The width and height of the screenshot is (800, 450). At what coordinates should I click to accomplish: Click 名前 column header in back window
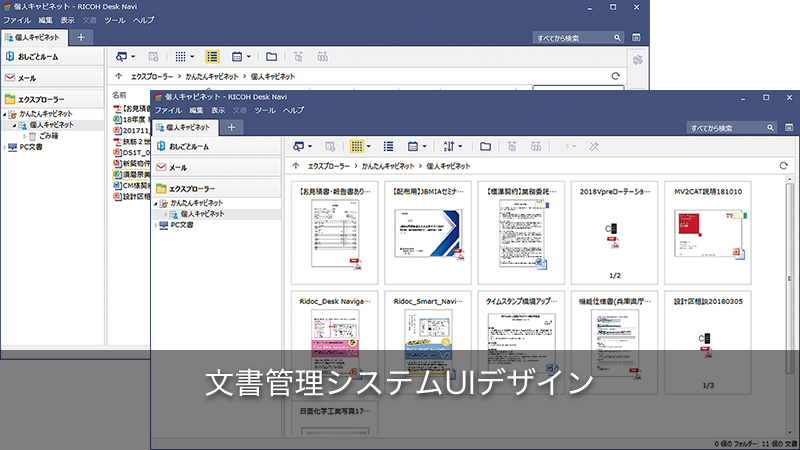119,95
